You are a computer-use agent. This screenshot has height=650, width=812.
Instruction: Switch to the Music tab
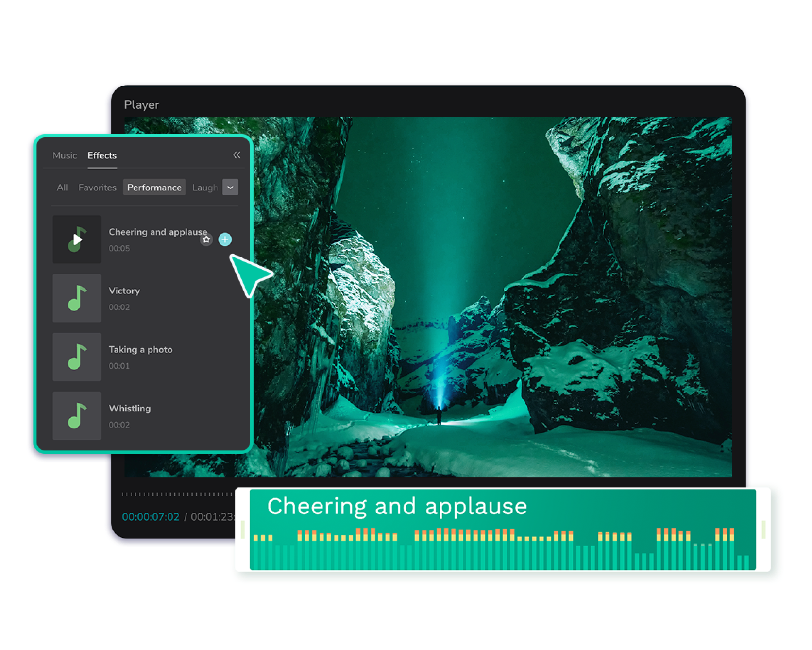point(65,155)
